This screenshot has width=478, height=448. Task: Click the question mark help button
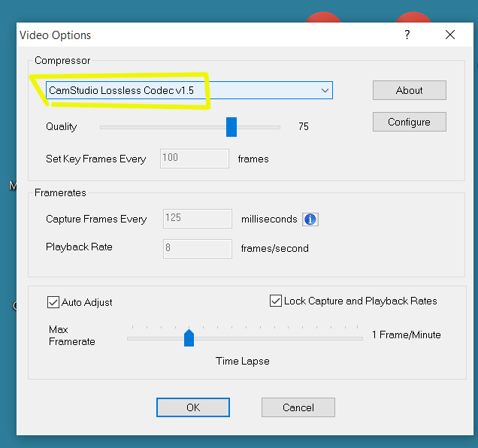407,35
